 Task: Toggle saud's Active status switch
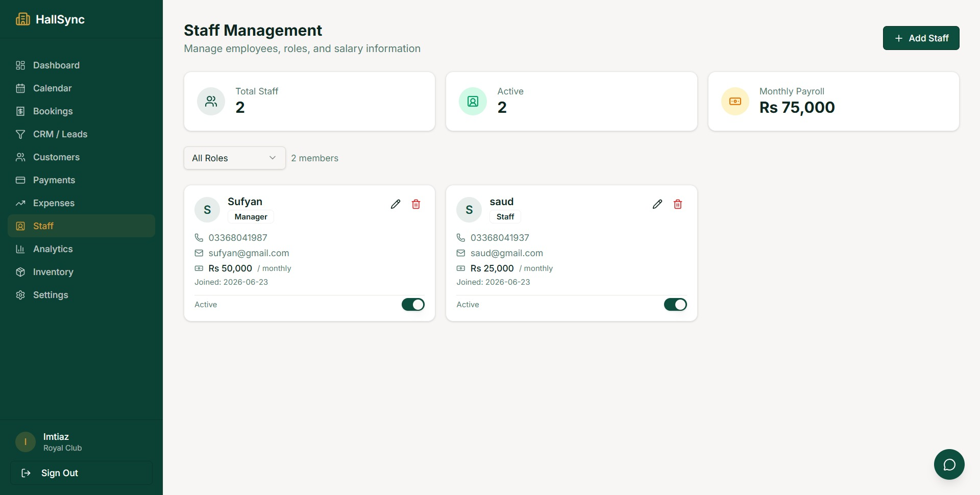point(675,305)
